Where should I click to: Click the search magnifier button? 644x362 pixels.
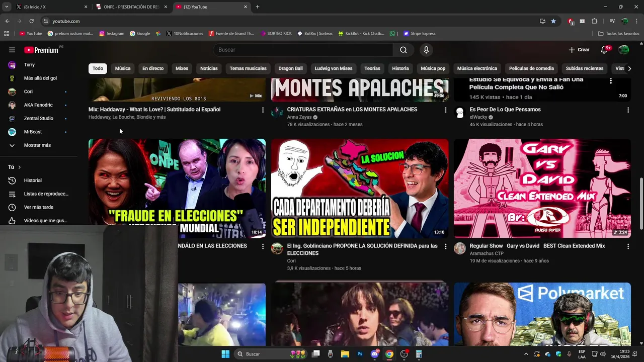pyautogui.click(x=404, y=50)
